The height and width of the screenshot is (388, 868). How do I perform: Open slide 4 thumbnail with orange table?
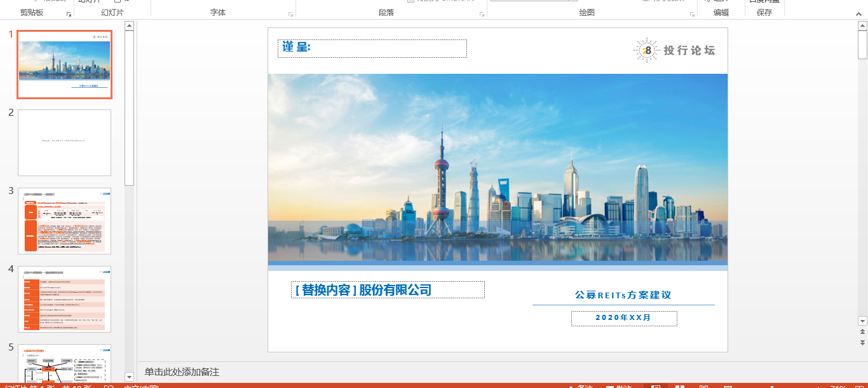pos(64,299)
